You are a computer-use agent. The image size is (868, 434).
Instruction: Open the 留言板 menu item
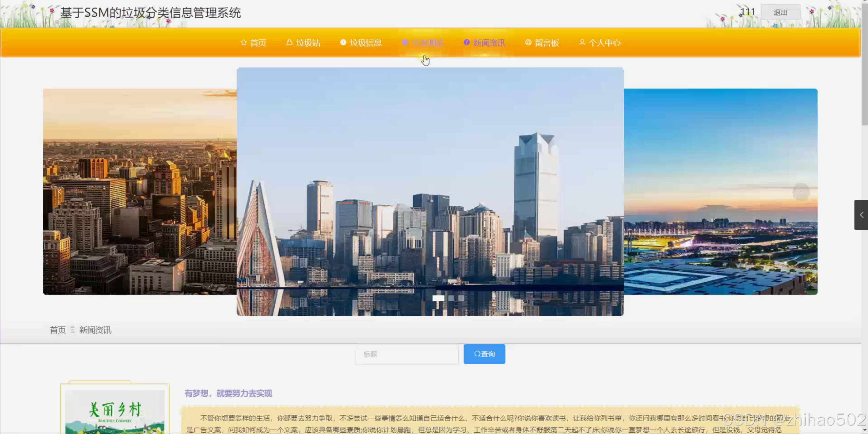click(x=547, y=43)
